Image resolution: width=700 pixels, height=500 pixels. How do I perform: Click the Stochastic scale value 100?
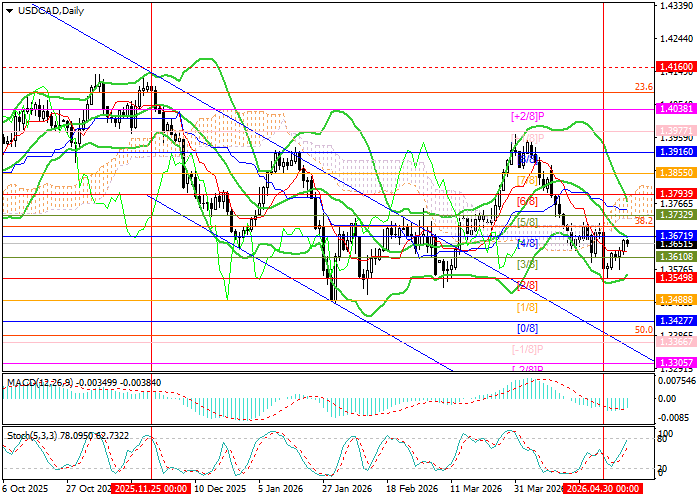[x=666, y=433]
